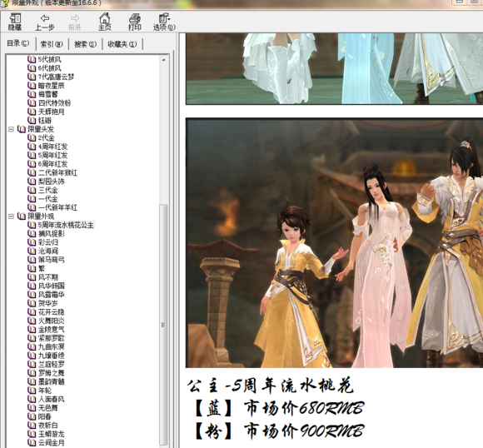Open the 收藏夹 favorites tab
The image size is (483, 448).
122,44
